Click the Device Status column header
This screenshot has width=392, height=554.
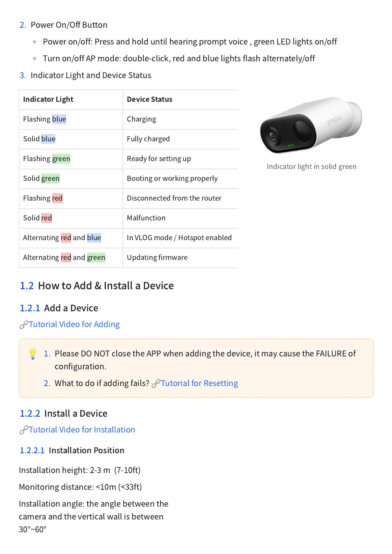150,99
